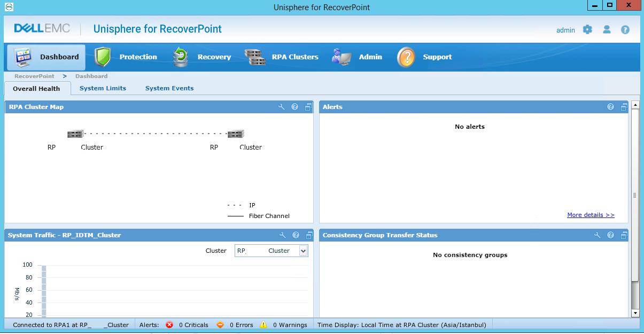Click the 'No consistency groups' text
The height and width of the screenshot is (334, 644).
tap(470, 255)
